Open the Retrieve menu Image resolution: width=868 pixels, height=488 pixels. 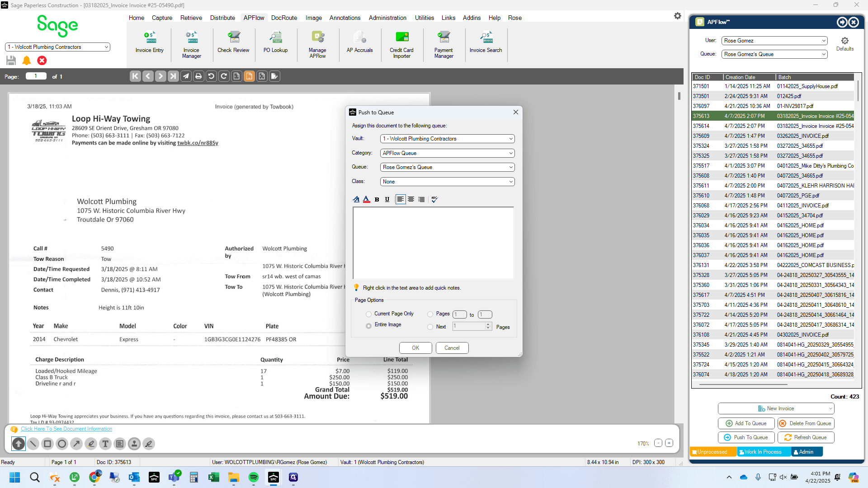(x=191, y=18)
